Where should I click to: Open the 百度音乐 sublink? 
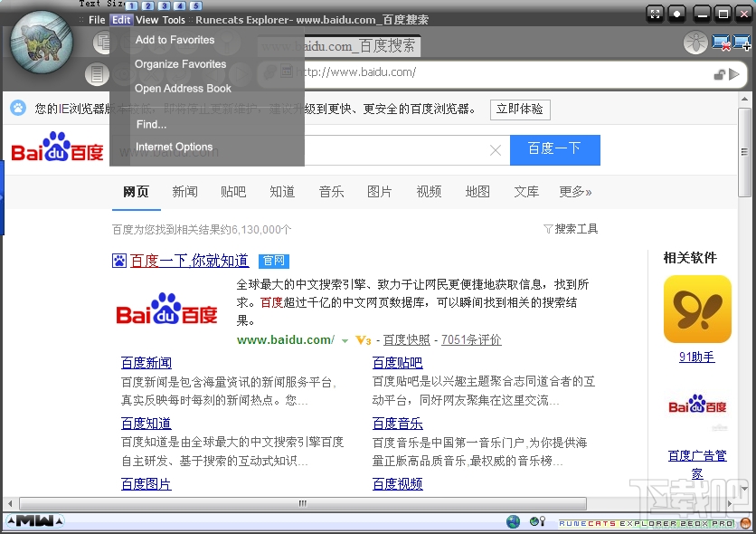397,424
